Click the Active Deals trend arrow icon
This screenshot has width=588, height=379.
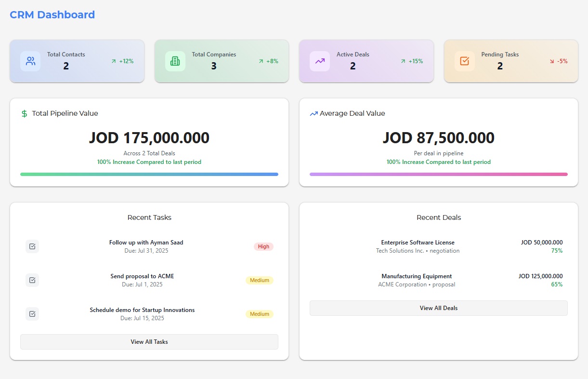click(319, 61)
